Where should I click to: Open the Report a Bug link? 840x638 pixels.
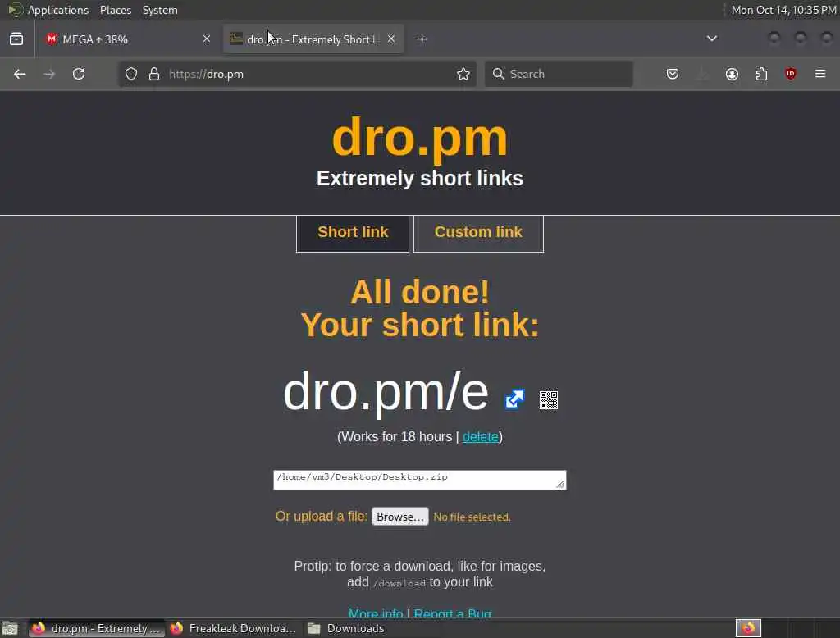(452, 613)
